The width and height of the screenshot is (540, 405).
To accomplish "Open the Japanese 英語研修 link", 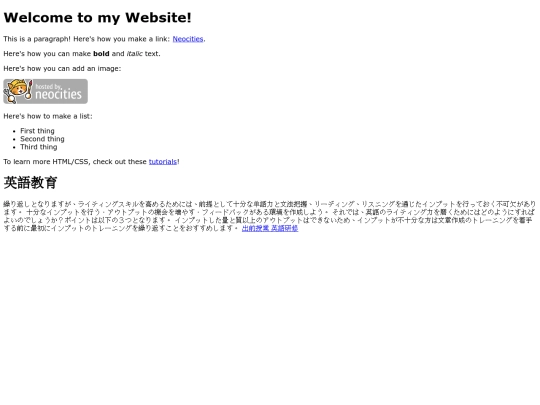I will point(270,228).
